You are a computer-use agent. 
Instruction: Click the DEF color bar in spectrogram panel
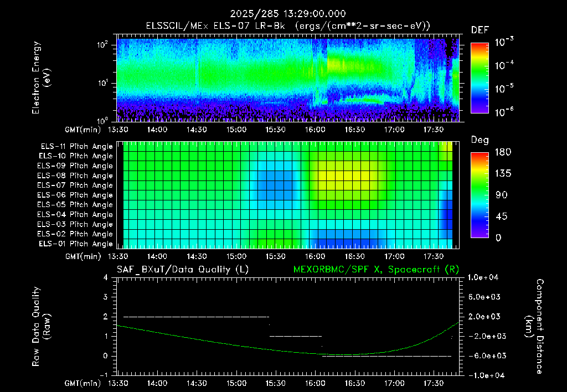[480, 78]
